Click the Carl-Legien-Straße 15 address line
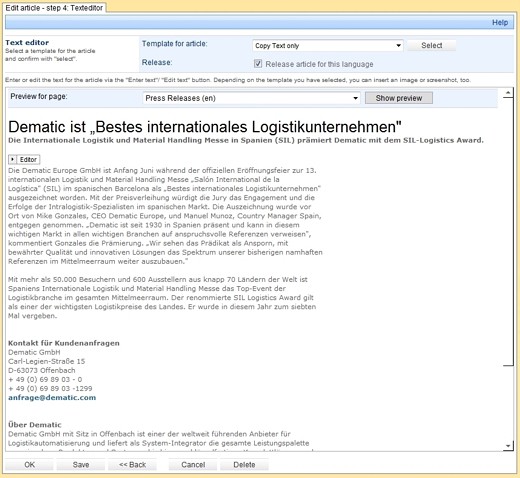This screenshot has height=478, width=520. coord(47,361)
